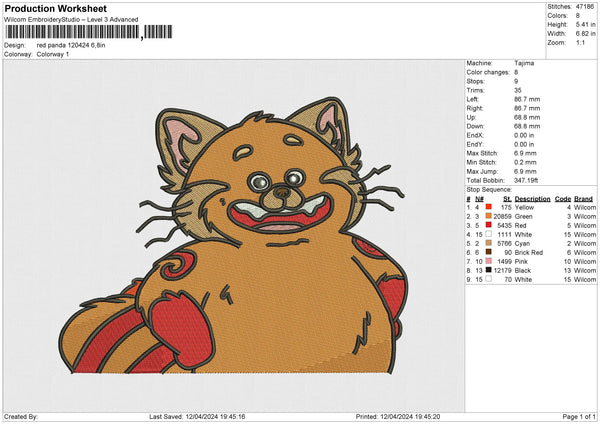Click the Yellow description in stop 1
The height and width of the screenshot is (424, 600).
coord(524,207)
